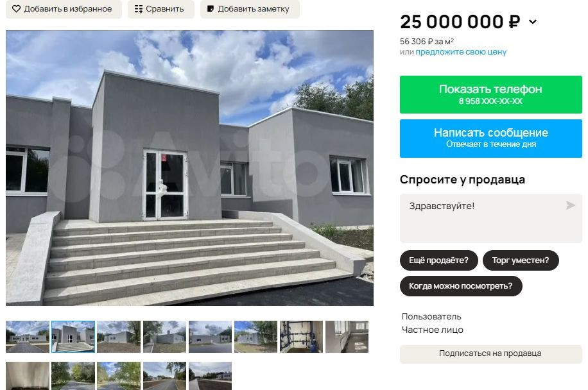Click the send arrow in the message box
The image size is (588, 390).
[571, 205]
